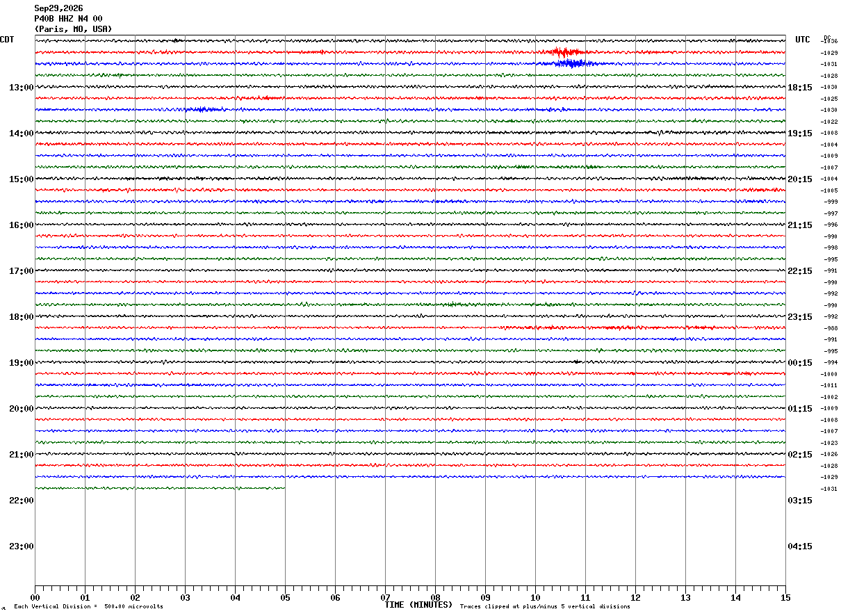Click the (Paris, MO, USA) location text
This screenshot has height=616, width=841.
click(73, 29)
